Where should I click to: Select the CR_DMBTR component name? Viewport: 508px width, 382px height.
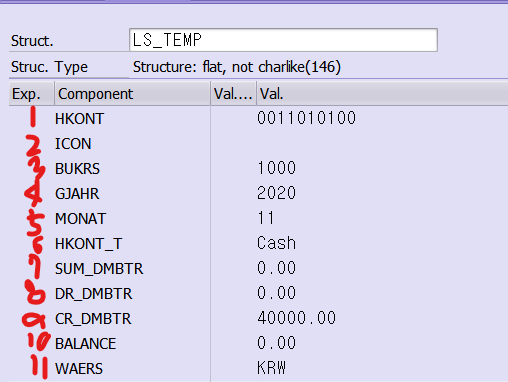93,319
